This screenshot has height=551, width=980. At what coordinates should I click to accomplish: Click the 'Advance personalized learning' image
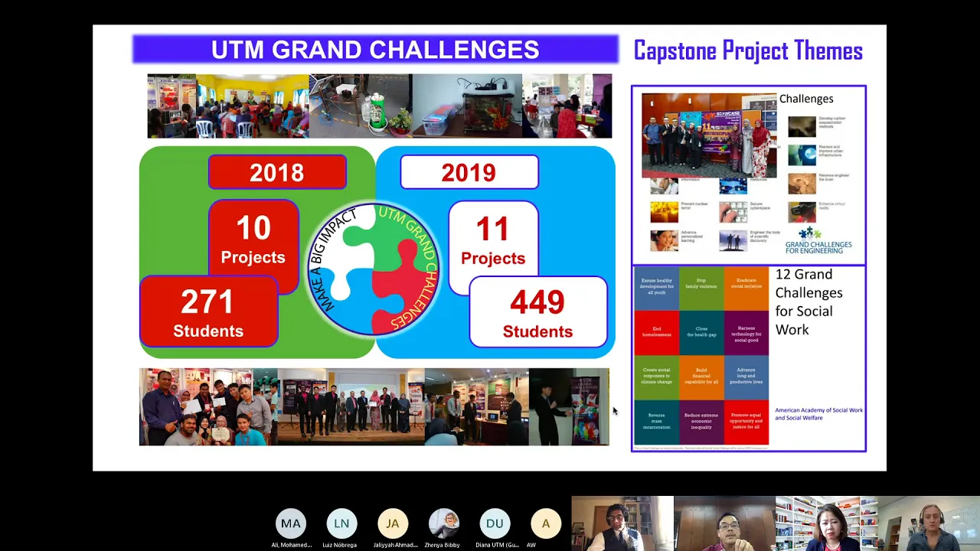click(x=664, y=240)
